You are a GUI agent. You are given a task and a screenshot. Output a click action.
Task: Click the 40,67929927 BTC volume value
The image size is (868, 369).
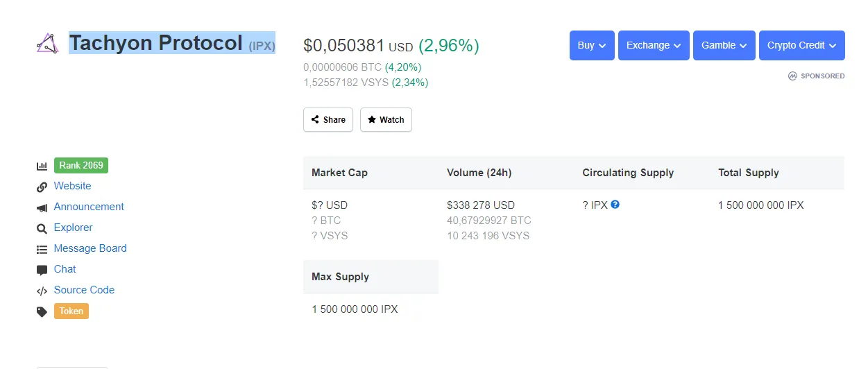pos(489,221)
